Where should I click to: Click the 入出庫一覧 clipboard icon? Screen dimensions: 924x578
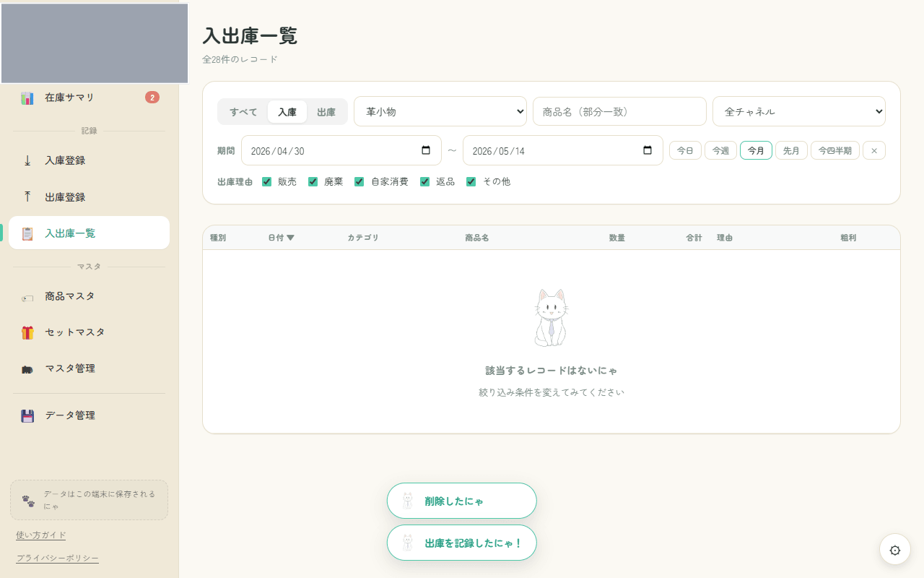(x=27, y=233)
